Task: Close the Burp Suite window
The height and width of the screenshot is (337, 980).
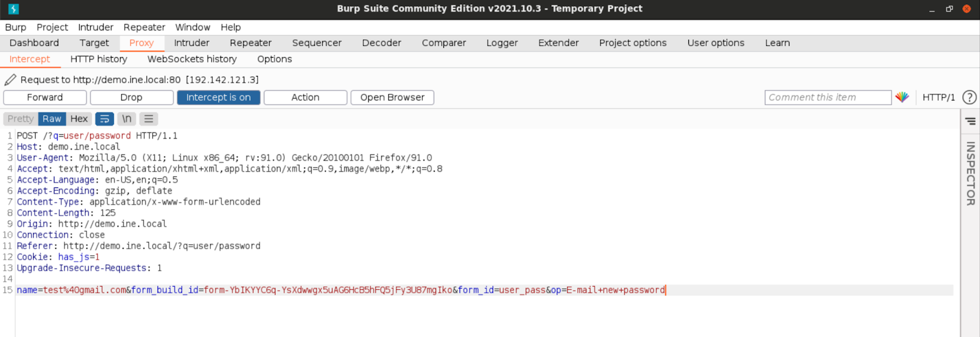Action: (x=967, y=9)
